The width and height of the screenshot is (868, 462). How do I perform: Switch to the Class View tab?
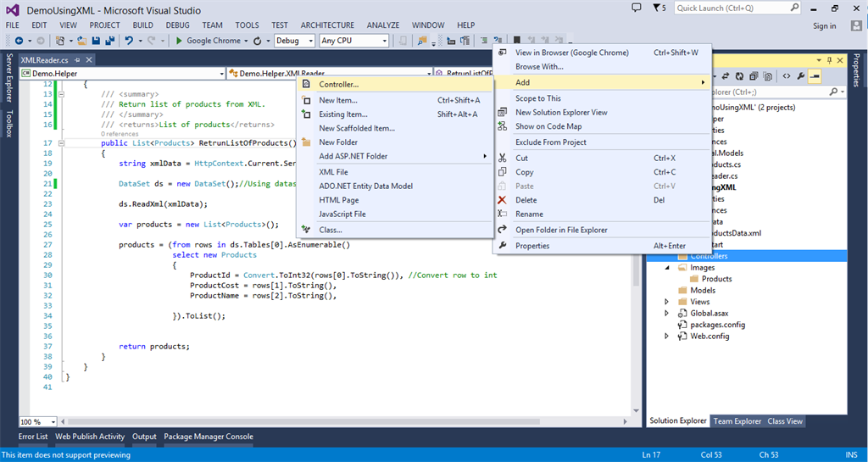pos(784,420)
